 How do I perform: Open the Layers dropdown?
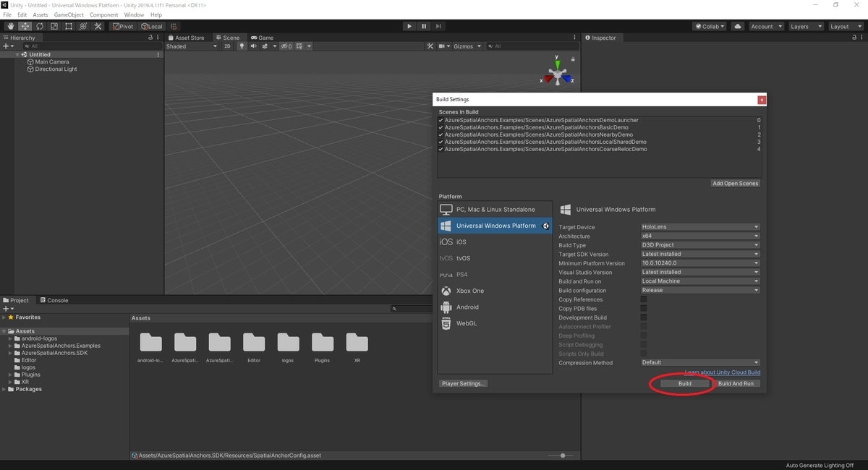806,26
